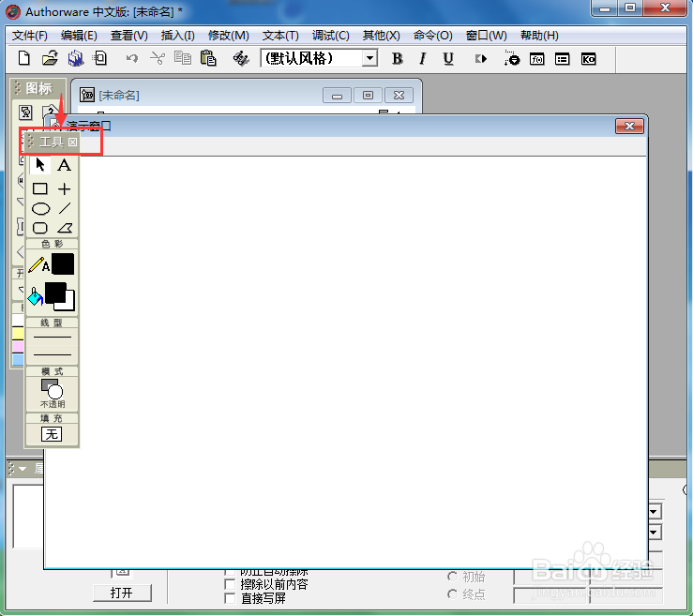The height and width of the screenshot is (616, 693).
Task: Click the white background color square
Action: coord(69,304)
